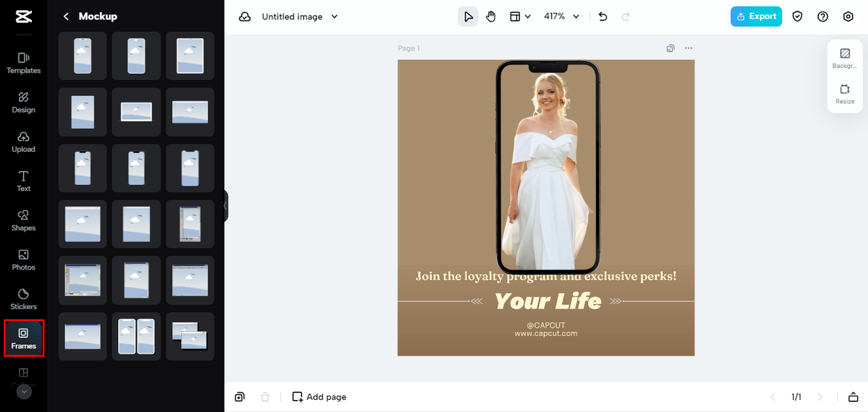Open the Shapes sidebar panel

click(24, 220)
